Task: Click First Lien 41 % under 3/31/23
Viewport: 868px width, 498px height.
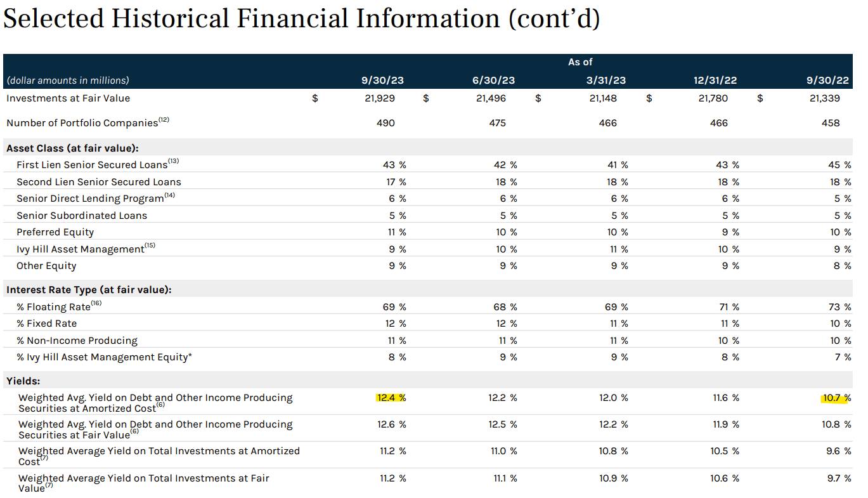Action: coord(616,165)
